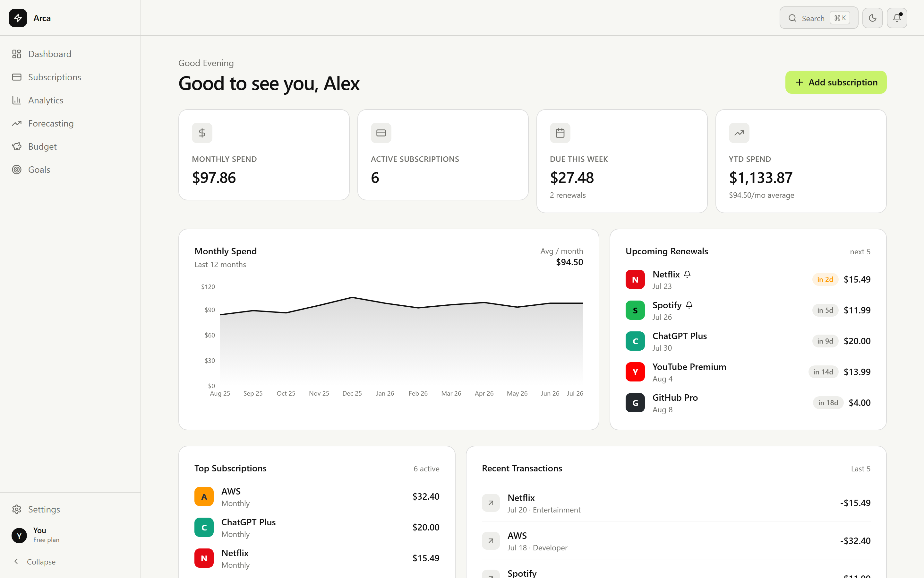Click the -$32.40 AWS transaction amount

[855, 541]
